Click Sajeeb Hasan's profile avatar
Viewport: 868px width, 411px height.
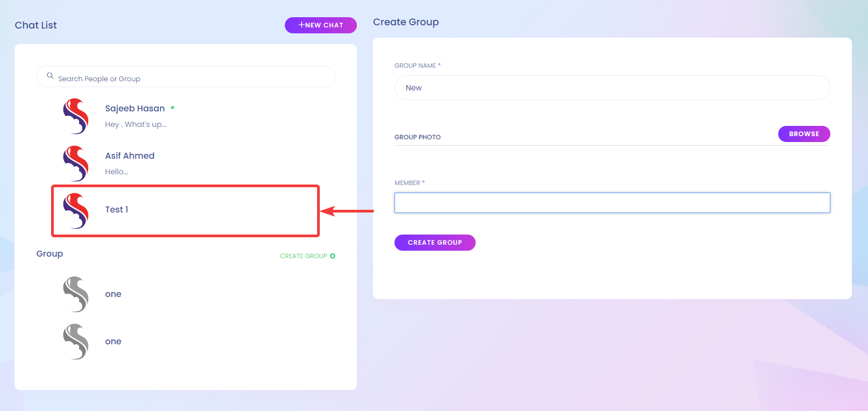click(76, 116)
